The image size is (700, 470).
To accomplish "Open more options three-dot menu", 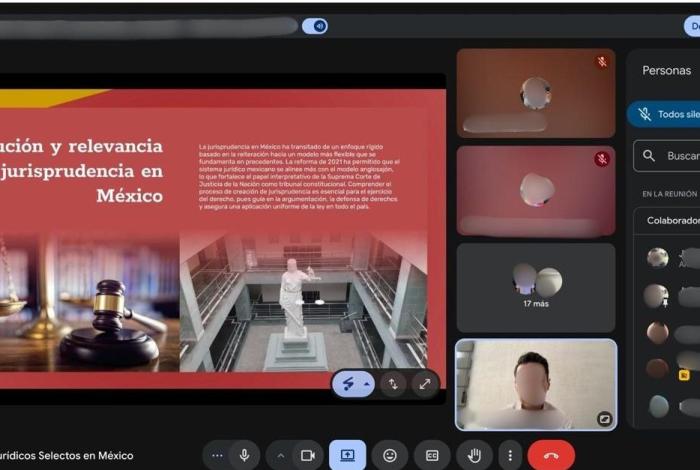I will 510,455.
